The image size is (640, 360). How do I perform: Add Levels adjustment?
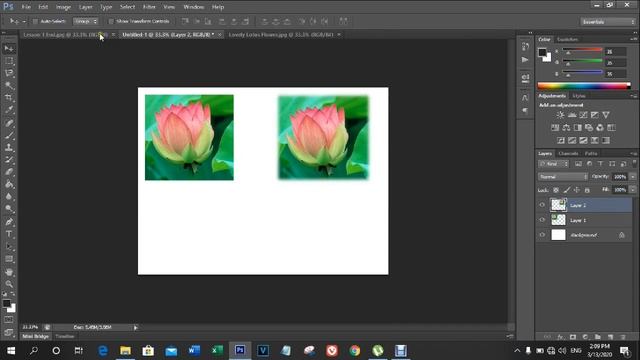572,115
